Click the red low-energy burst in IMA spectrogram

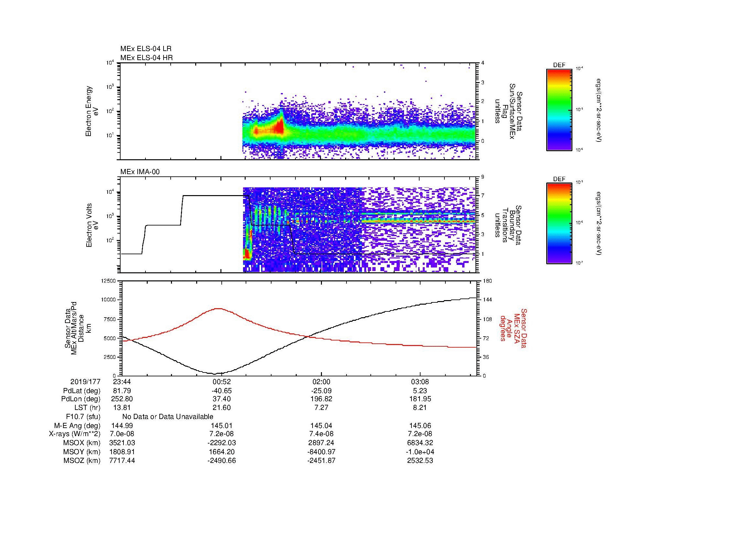pyautogui.click(x=247, y=254)
